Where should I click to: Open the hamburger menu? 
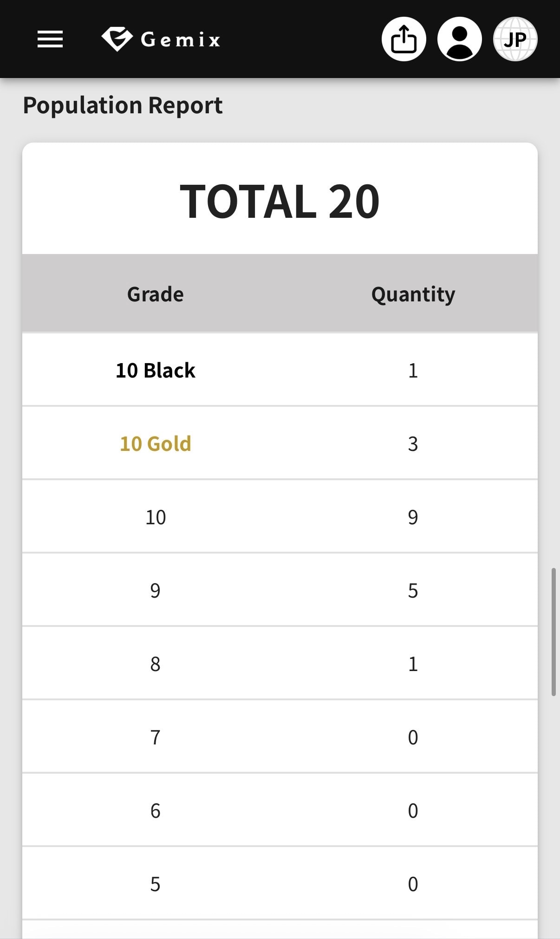point(50,39)
